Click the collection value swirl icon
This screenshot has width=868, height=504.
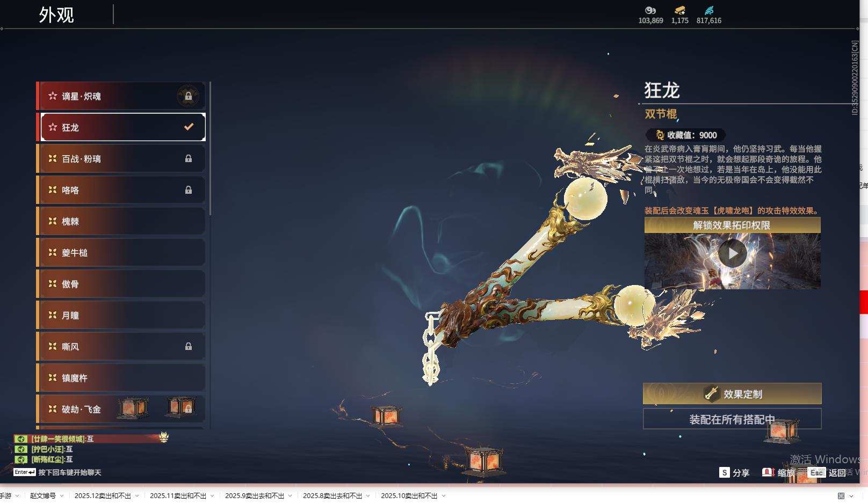(660, 135)
